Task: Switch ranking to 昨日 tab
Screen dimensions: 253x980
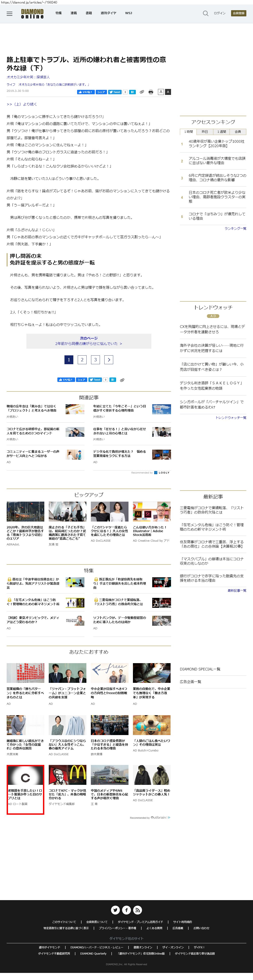Action: coord(205,132)
